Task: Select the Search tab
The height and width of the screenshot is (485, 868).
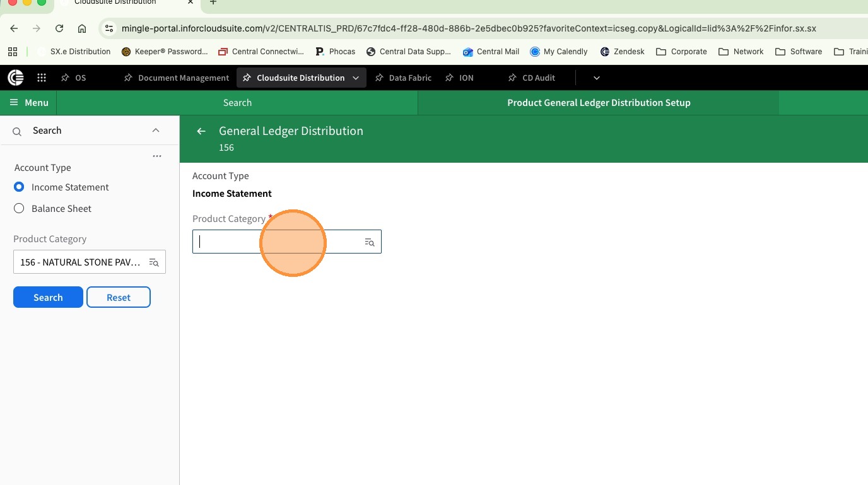Action: (x=237, y=103)
